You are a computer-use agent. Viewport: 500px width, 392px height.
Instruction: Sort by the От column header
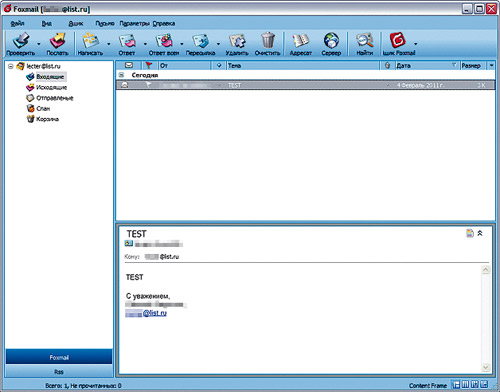point(185,65)
